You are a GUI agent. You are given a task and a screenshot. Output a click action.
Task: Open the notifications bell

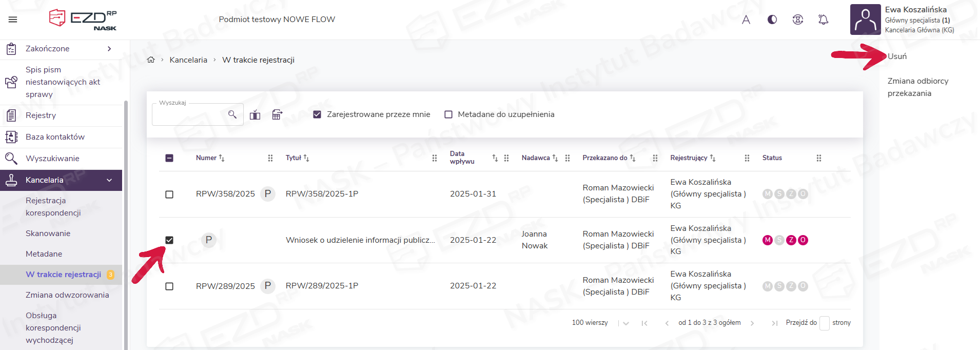[823, 20]
